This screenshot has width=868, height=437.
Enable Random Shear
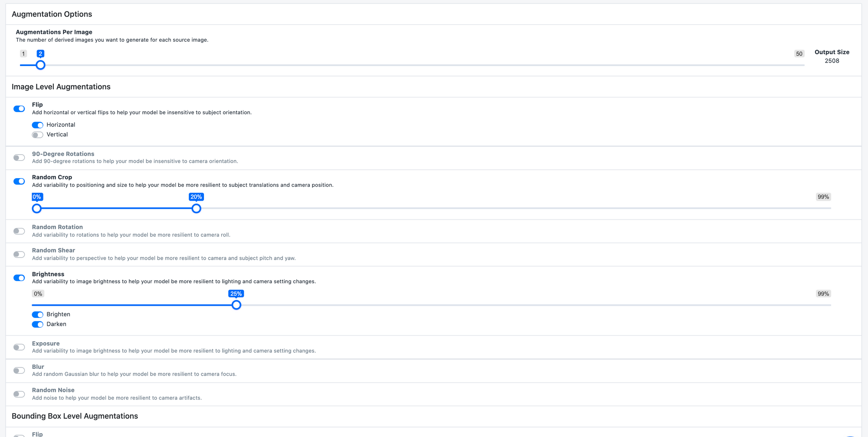point(19,254)
